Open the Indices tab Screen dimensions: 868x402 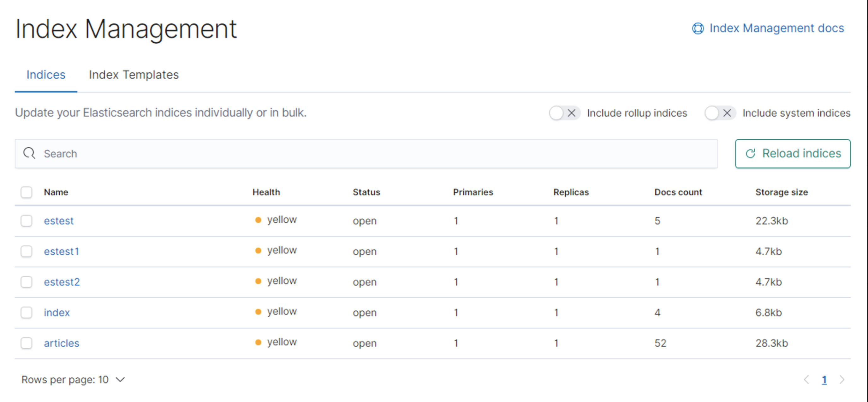(x=46, y=75)
